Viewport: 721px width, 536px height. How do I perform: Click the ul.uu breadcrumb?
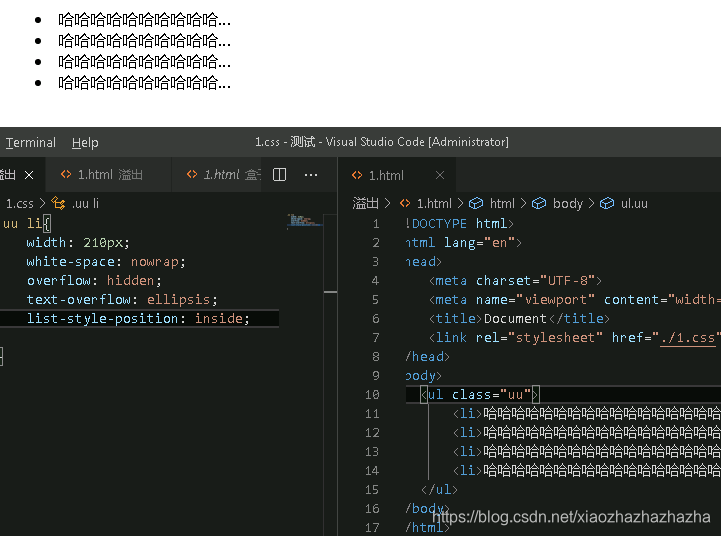tap(634, 204)
